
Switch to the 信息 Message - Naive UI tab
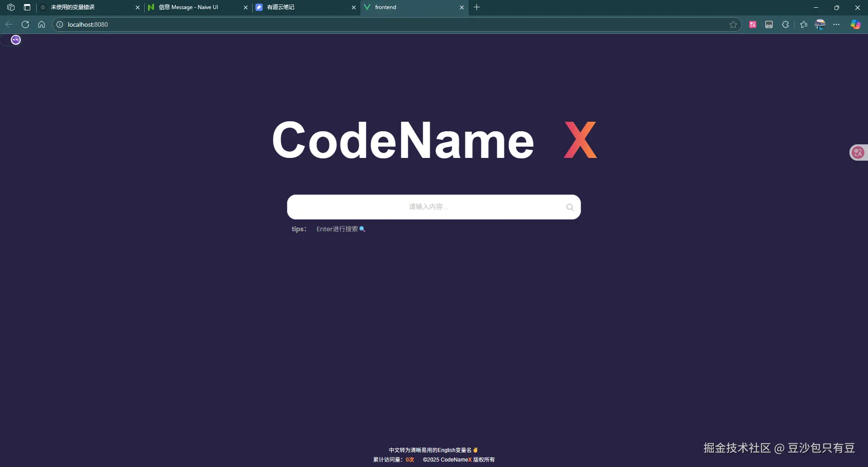198,7
